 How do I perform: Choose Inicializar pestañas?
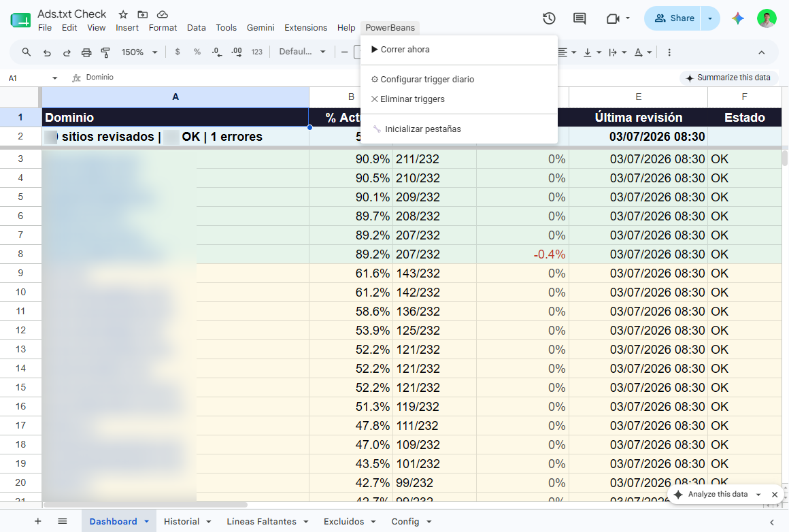pyautogui.click(x=459, y=129)
